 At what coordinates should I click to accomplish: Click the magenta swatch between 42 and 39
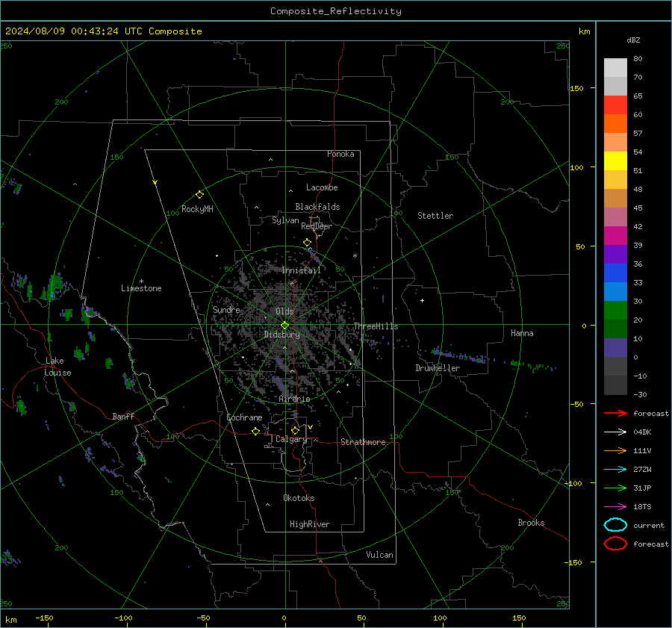coord(615,236)
